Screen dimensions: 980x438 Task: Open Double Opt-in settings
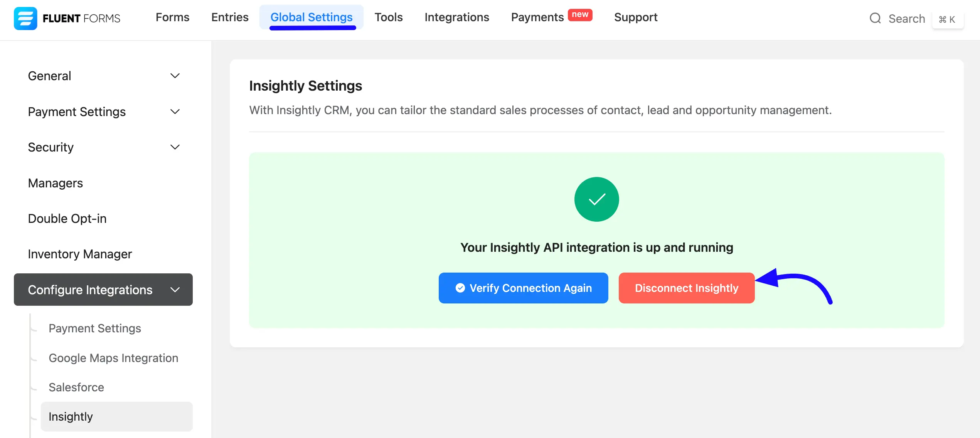(67, 218)
